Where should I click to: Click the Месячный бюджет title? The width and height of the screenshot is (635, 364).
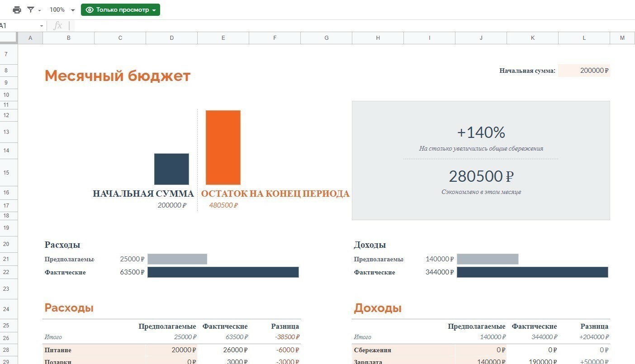pos(118,76)
